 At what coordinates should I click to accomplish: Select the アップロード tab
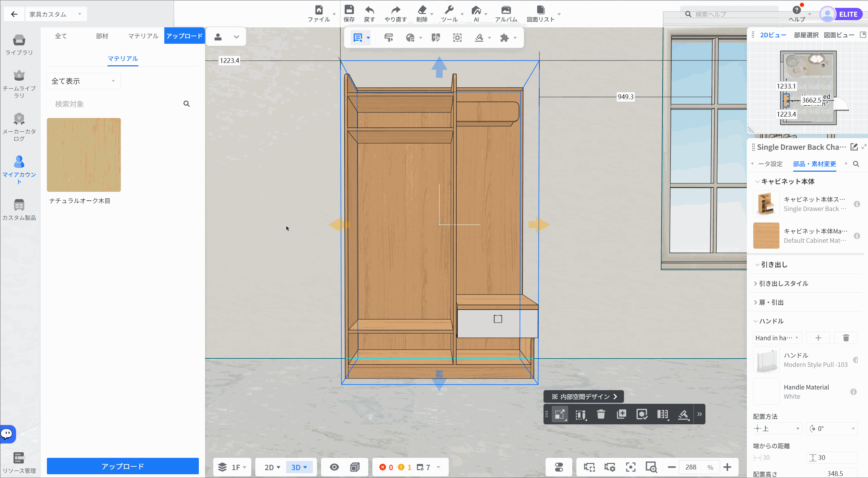coord(184,36)
